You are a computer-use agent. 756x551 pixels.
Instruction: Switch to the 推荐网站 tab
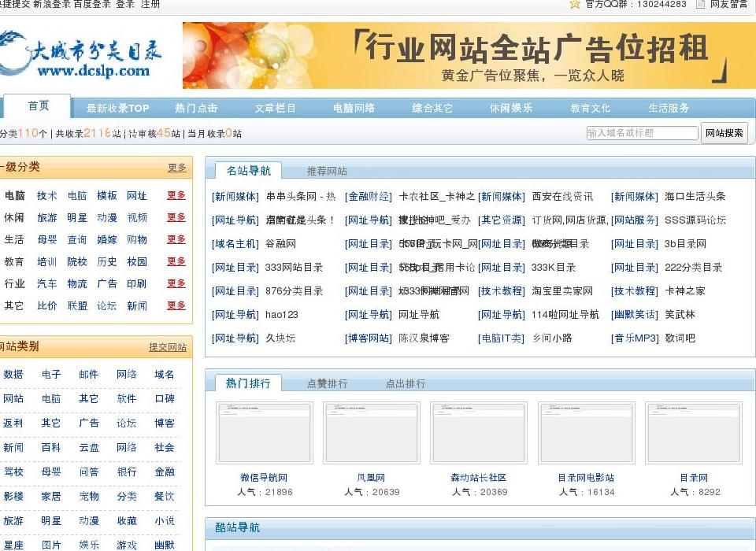[327, 171]
